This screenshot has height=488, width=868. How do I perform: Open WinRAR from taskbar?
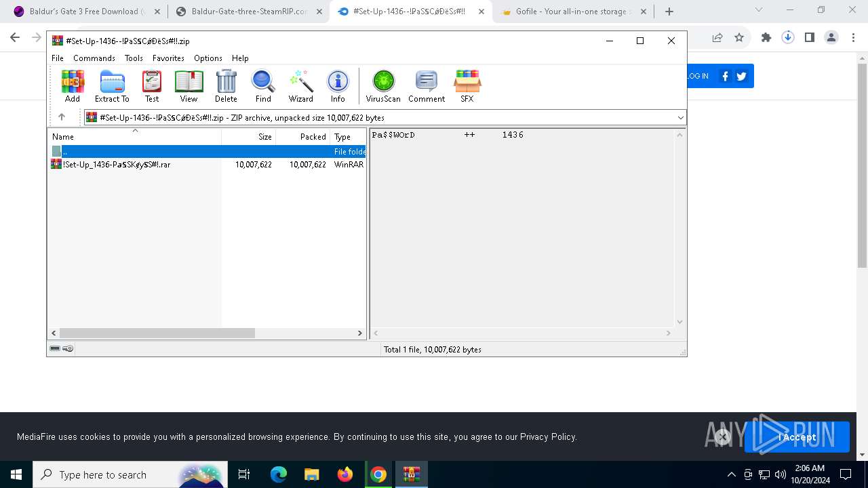[x=412, y=474]
